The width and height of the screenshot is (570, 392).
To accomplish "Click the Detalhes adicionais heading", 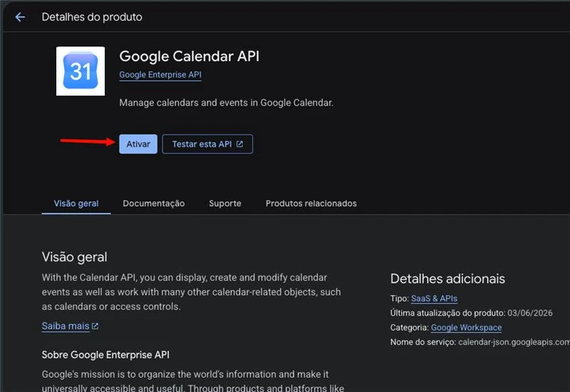I will pyautogui.click(x=447, y=279).
